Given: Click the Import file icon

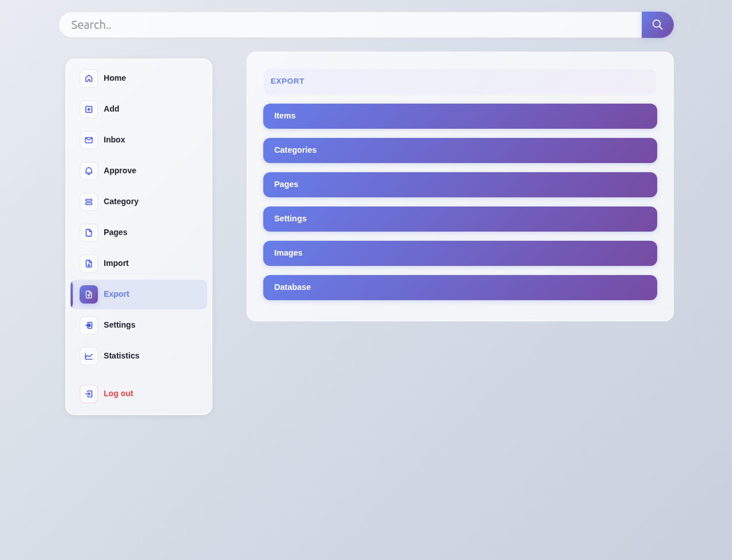Looking at the screenshot, I should [x=89, y=264].
